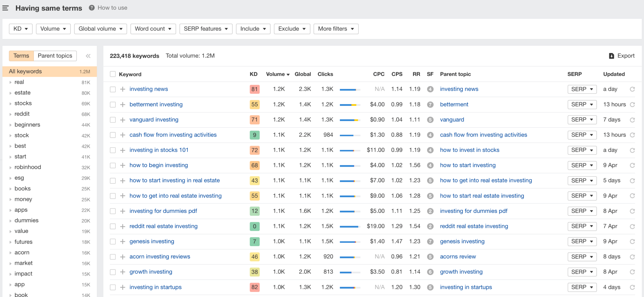644x297 pixels.
Task: Open the Include filter dropdown
Action: (253, 29)
